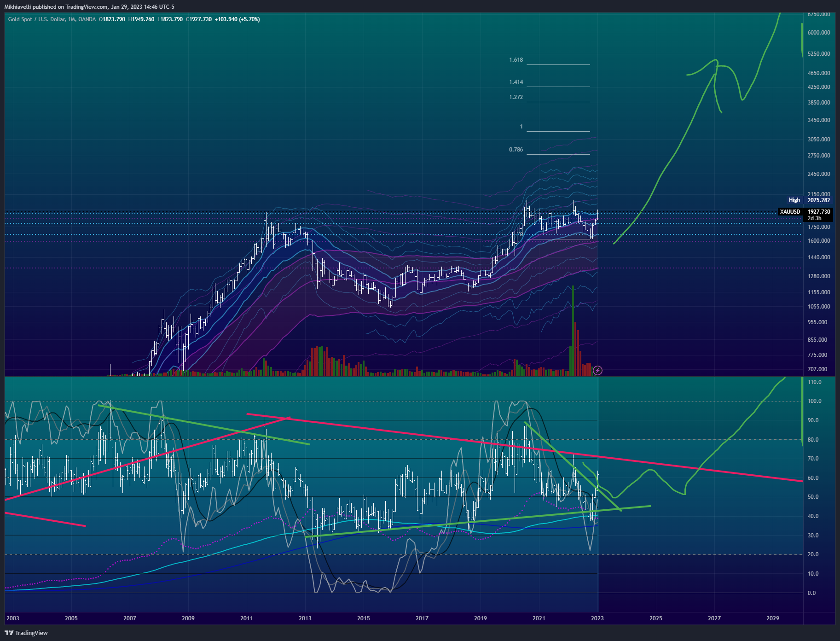Click the 1600.000 price axis label
The width and height of the screenshot is (840, 641).
(x=819, y=241)
